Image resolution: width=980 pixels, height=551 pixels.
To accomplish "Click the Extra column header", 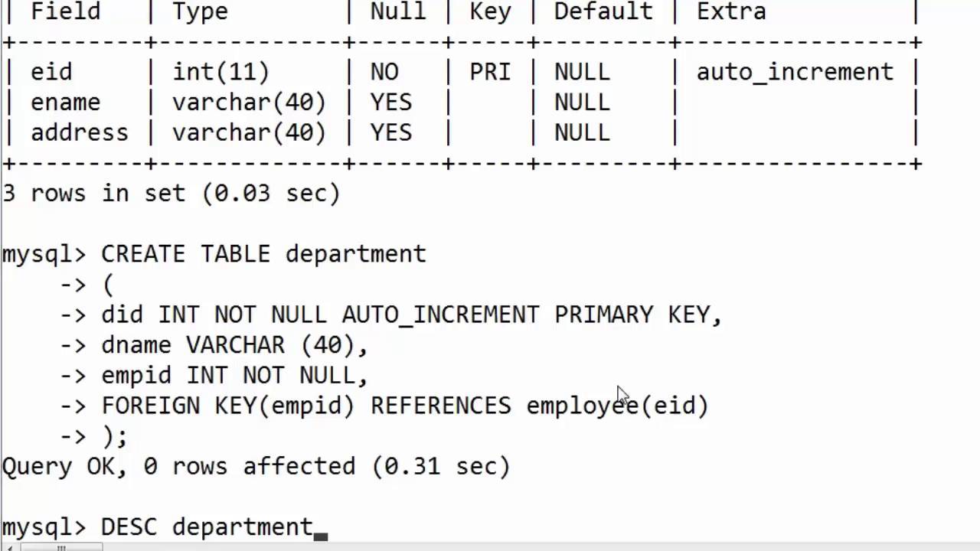I will tap(731, 11).
